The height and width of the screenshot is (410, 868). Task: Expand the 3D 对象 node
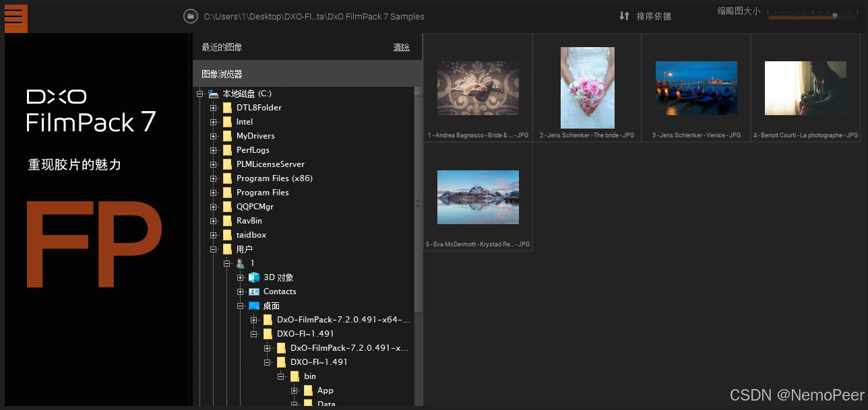point(241,277)
